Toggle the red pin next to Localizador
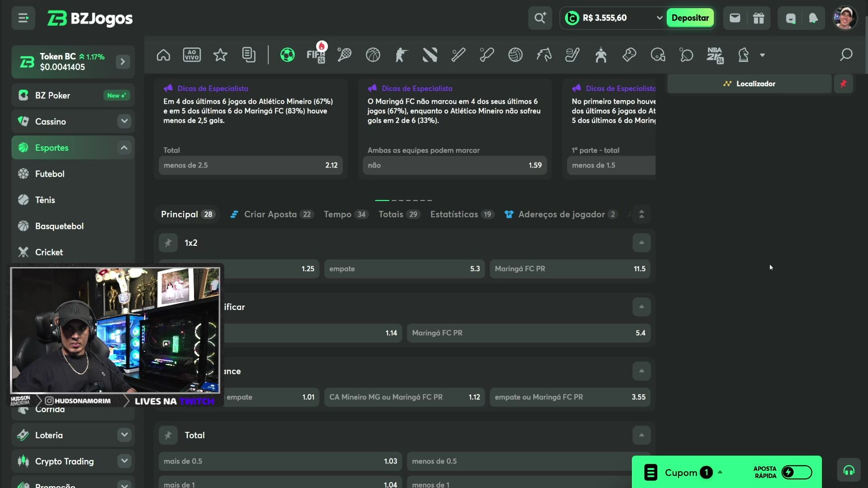This screenshot has width=868, height=488. click(x=844, y=84)
